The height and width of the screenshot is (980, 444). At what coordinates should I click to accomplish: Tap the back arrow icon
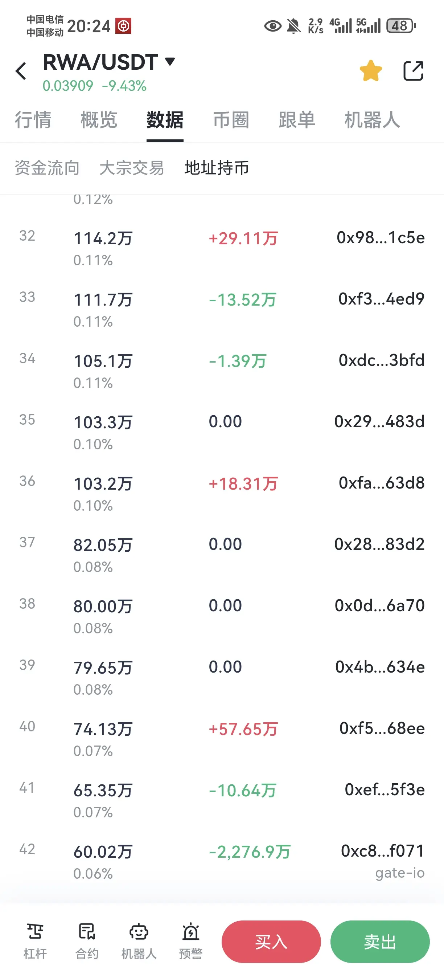pos(21,71)
